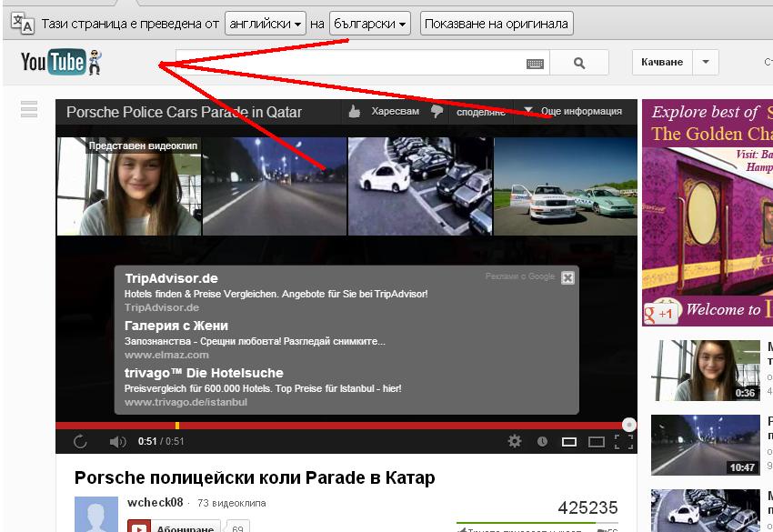Viewport: 773px width, 532px height.
Task: Open the Golden Chariot banner ad
Action: [708, 213]
